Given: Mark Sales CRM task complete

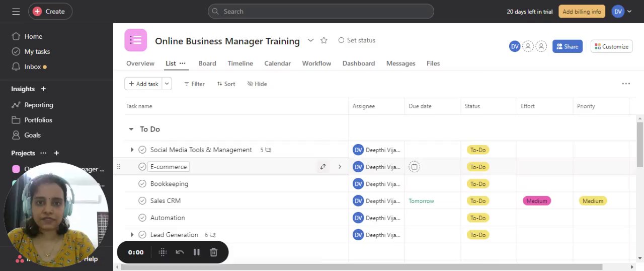Looking at the screenshot, I should point(142,201).
